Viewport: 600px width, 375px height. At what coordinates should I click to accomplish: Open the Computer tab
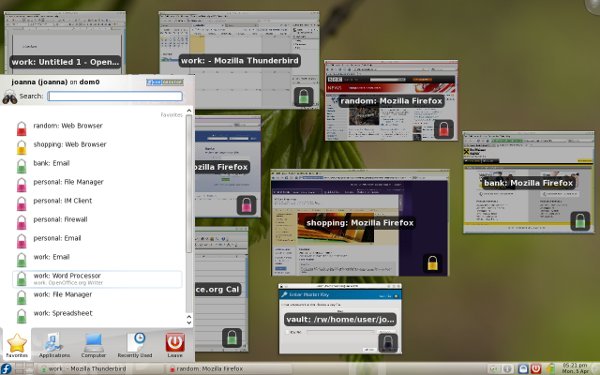click(x=93, y=345)
